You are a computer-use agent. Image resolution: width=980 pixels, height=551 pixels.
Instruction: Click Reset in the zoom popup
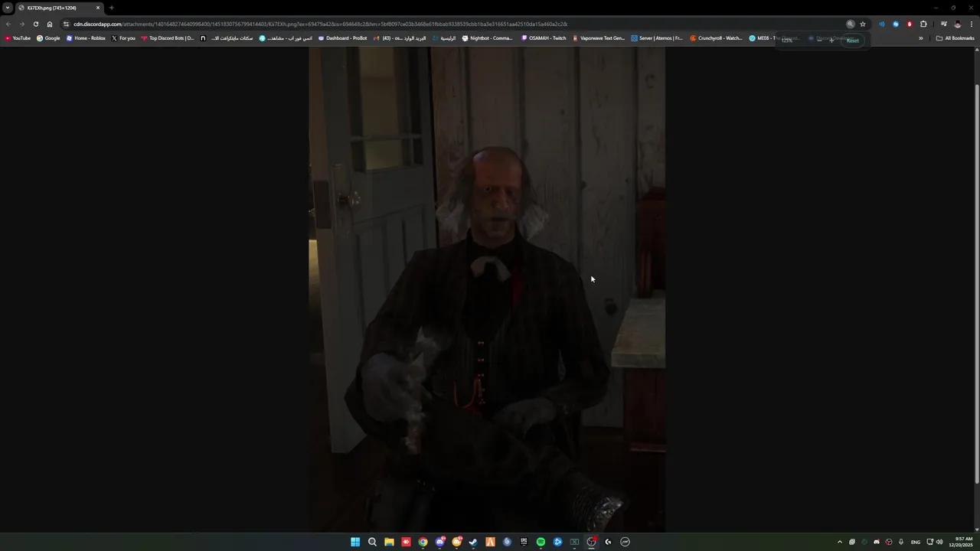pyautogui.click(x=852, y=40)
